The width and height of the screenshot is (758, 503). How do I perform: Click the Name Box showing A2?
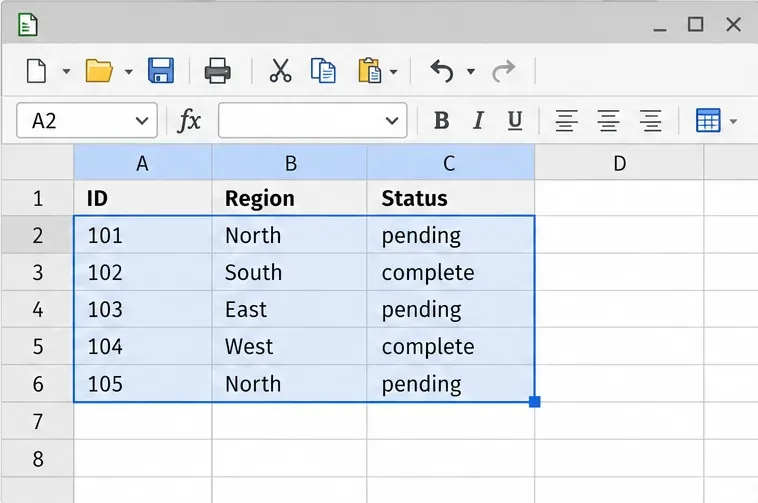coord(87,120)
